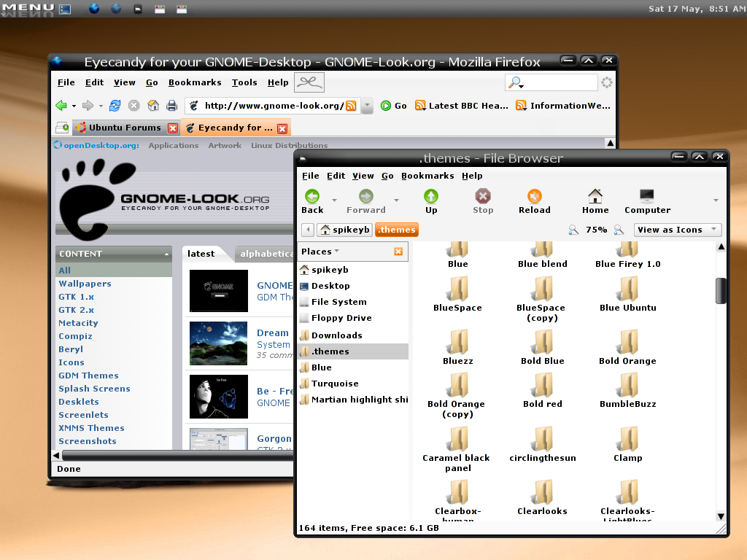The image size is (747, 560).
Task: Open File Browser Go menu
Action: coord(387,176)
